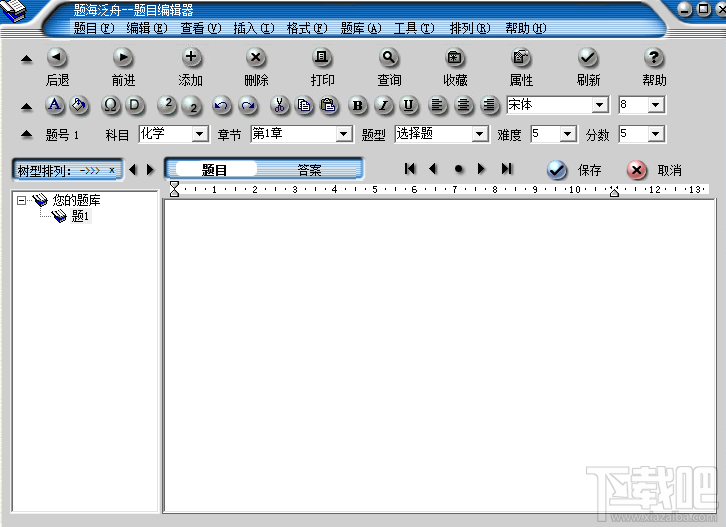This screenshot has height=527, width=726.
Task: Open the 属性 properties icon
Action: (x=521, y=58)
